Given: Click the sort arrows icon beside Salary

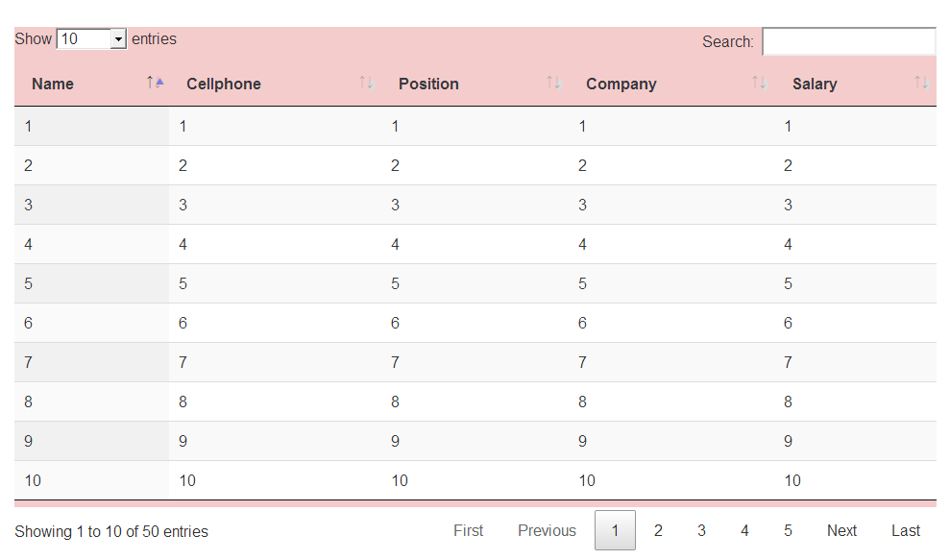Looking at the screenshot, I should click(921, 84).
